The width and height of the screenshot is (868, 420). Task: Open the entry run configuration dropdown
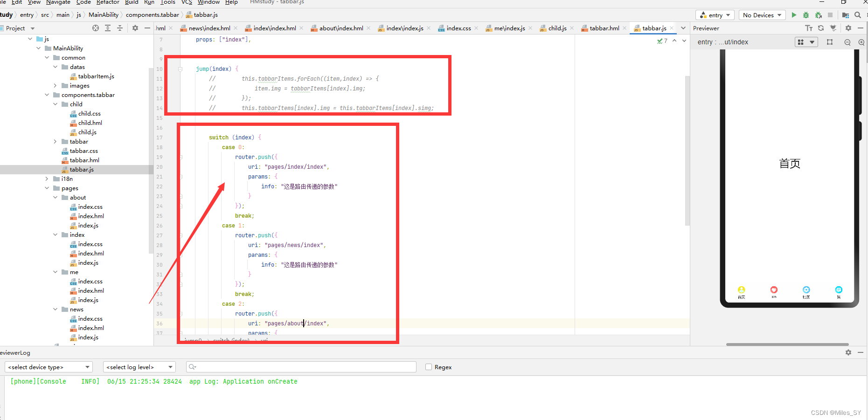(715, 15)
